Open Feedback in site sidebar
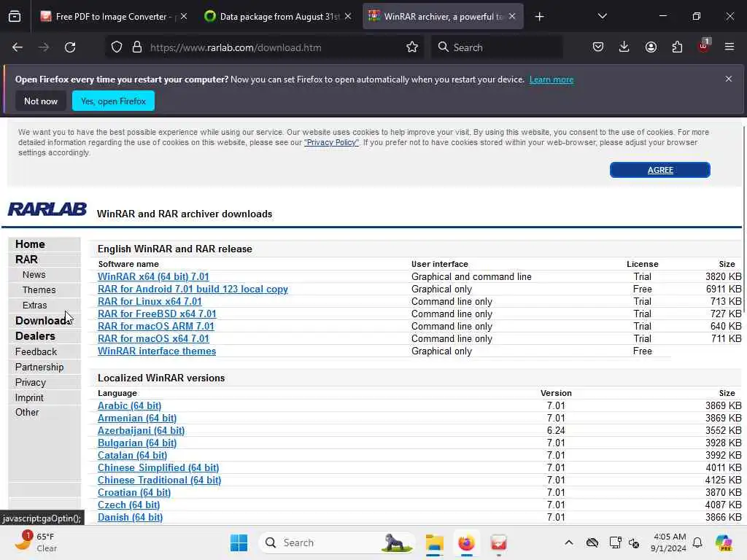 pyautogui.click(x=36, y=352)
